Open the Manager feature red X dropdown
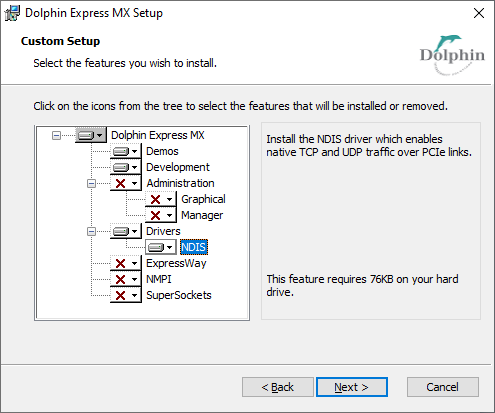 tap(161, 215)
